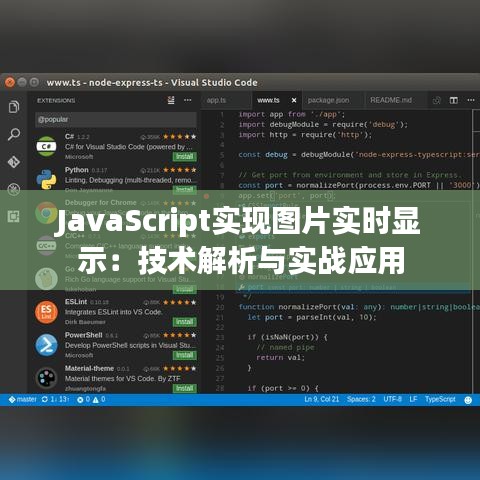
Task: Install the ESLint extension
Action: [x=185, y=322]
